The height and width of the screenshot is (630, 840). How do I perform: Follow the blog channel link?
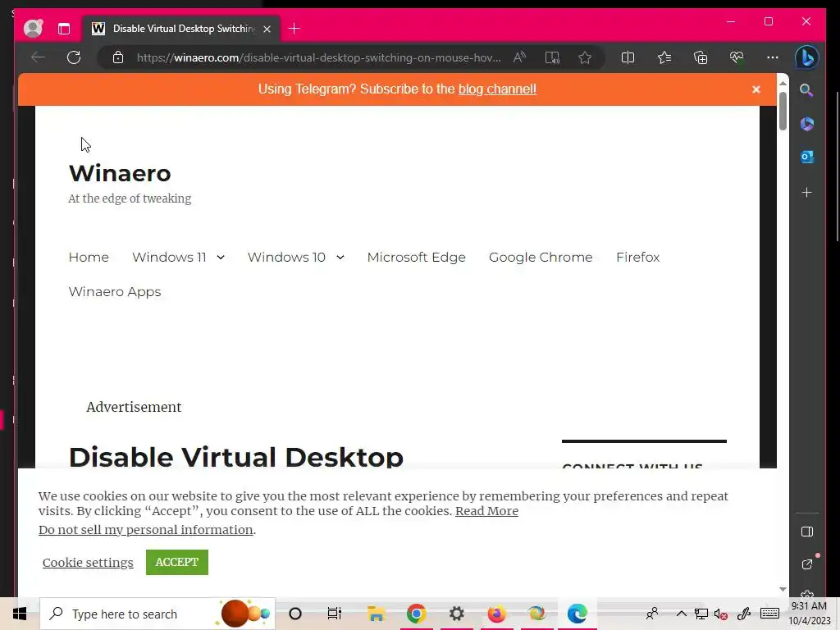[x=497, y=89]
